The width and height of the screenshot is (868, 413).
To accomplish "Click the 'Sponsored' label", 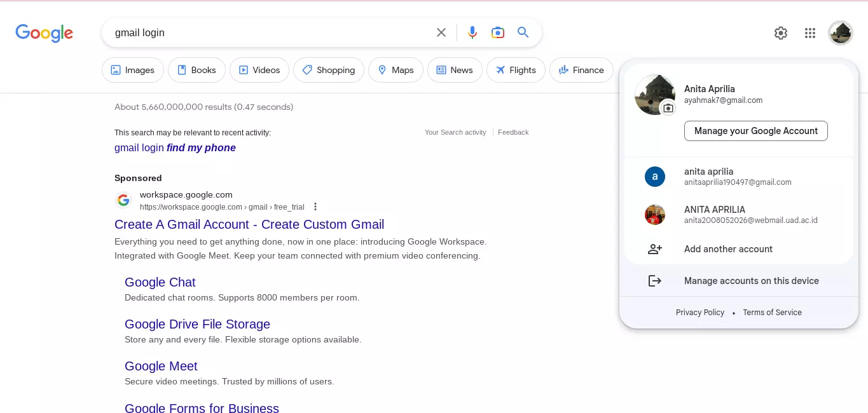I will click(x=138, y=178).
